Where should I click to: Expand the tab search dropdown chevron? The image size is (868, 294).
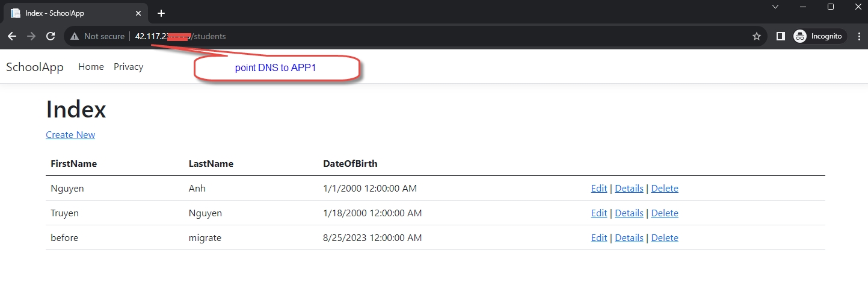(775, 7)
